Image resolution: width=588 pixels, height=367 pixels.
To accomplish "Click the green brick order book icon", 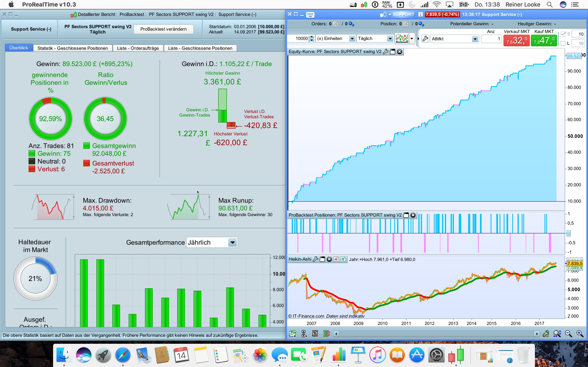I will [326, 334].
